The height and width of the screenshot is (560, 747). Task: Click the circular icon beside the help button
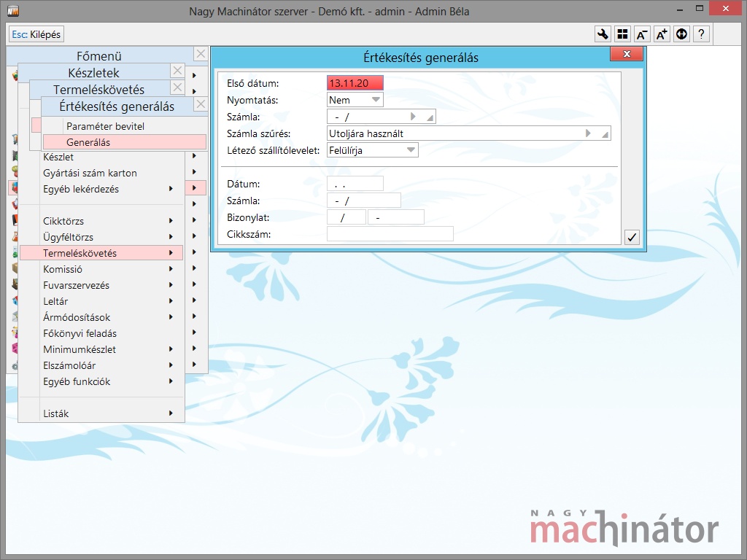(x=682, y=34)
